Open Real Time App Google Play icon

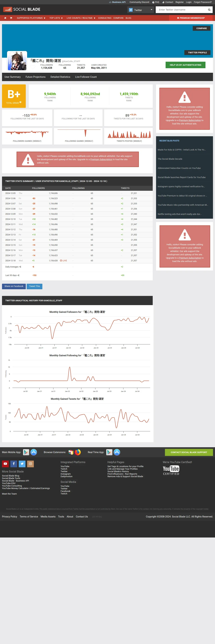pos(109,452)
